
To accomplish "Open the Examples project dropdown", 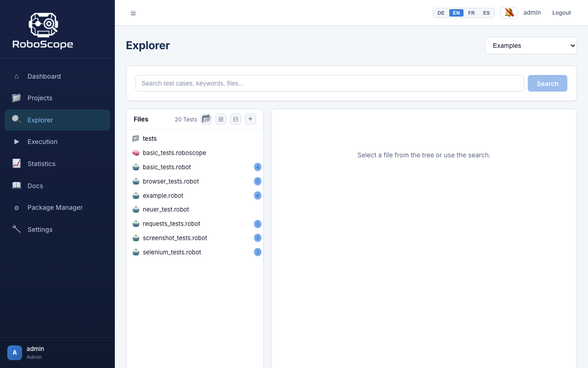I will [x=531, y=46].
